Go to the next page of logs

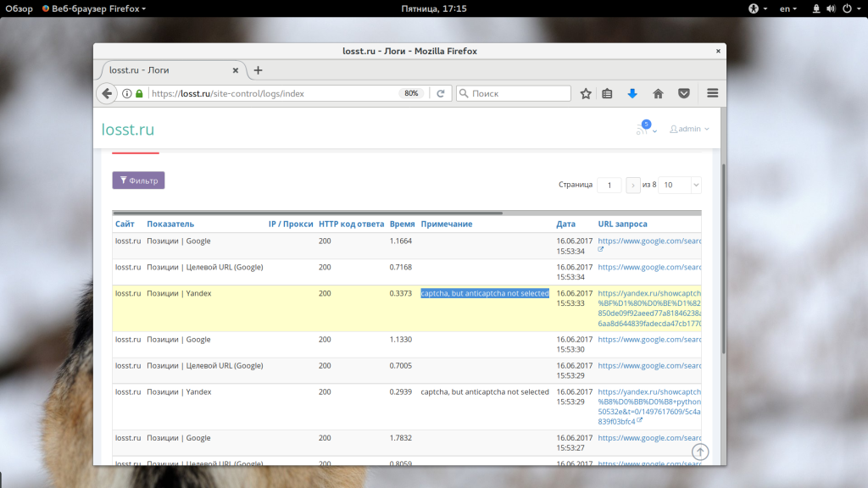pyautogui.click(x=633, y=185)
